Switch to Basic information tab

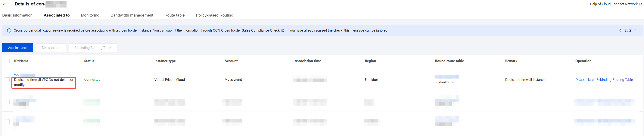click(17, 15)
